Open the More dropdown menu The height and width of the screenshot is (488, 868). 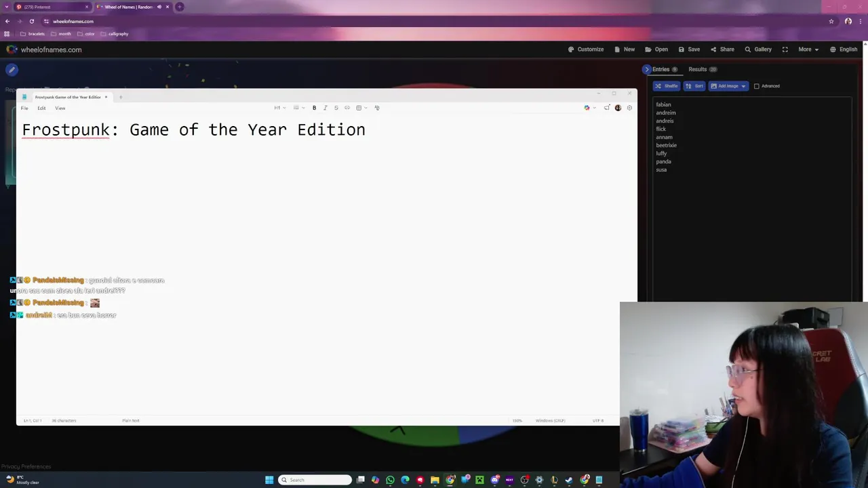808,49
